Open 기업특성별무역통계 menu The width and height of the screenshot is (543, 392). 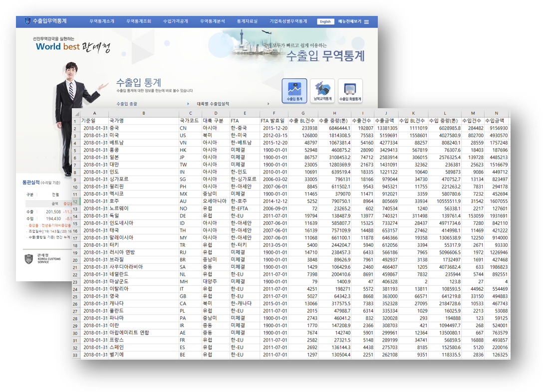288,21
